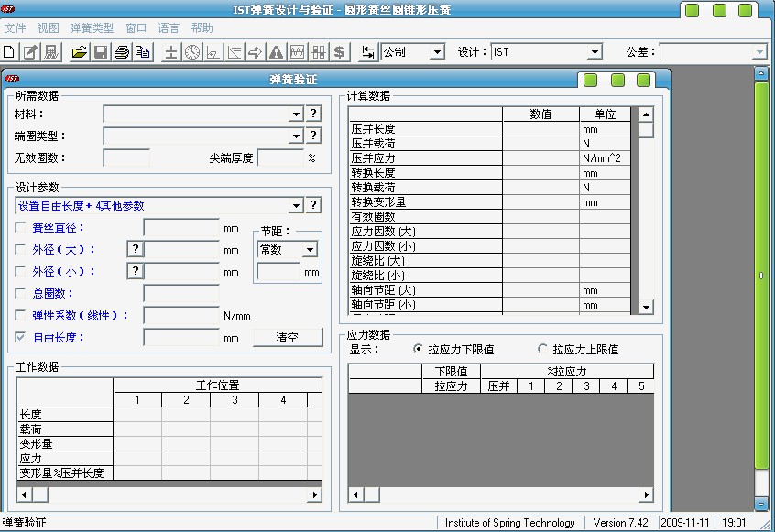Open the 设计 IST dropdown
The height and width of the screenshot is (532, 775).
pos(595,52)
